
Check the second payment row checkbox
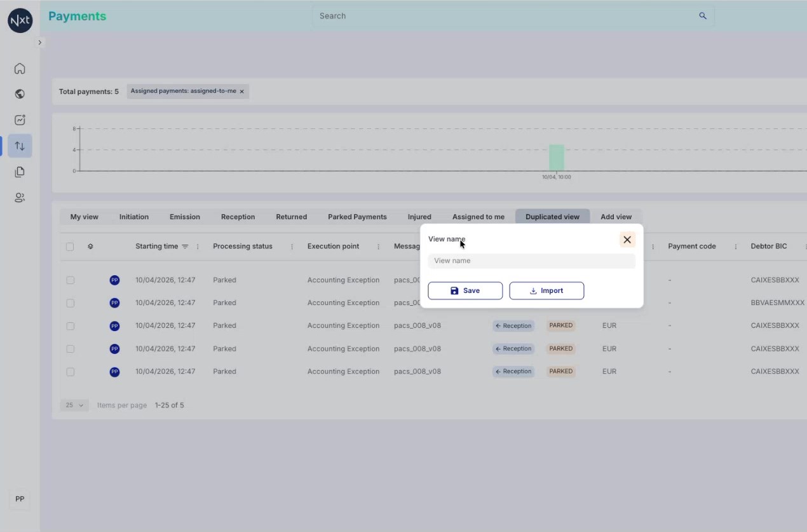point(70,303)
